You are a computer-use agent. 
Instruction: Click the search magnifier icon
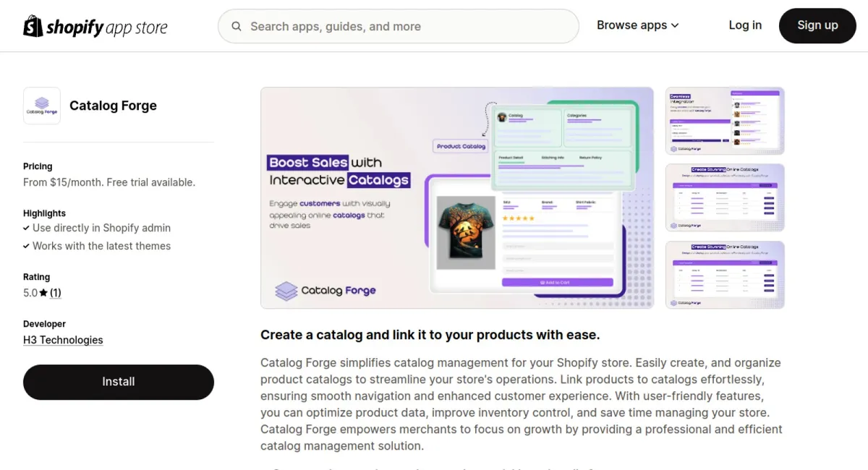click(237, 27)
